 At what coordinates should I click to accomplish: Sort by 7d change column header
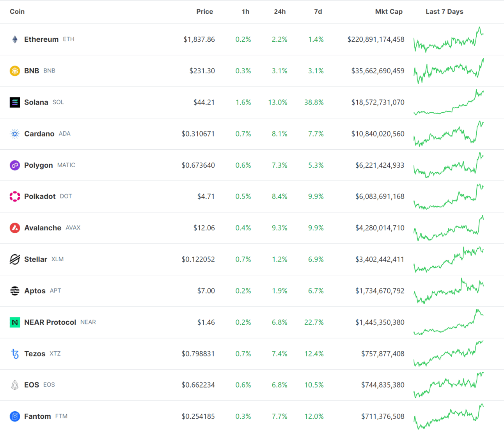[318, 12]
